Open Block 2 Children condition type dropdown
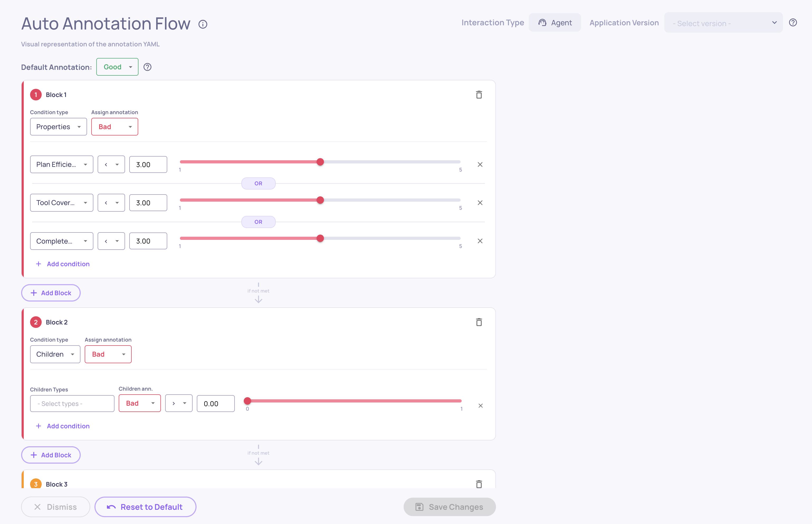The height and width of the screenshot is (524, 812). click(x=55, y=354)
